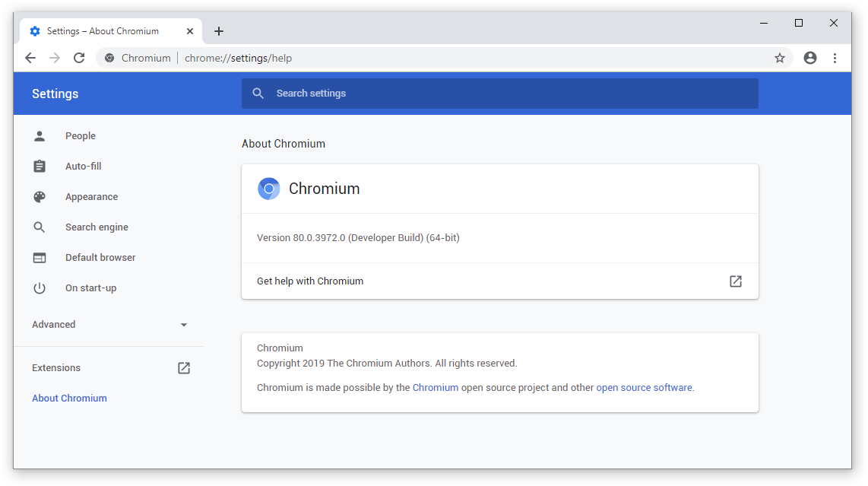Select the Default browser icon
868x486 pixels.
(x=40, y=257)
